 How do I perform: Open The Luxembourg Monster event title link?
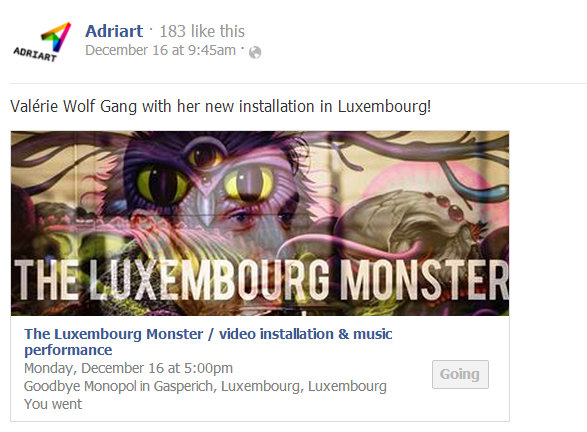pyautogui.click(x=208, y=342)
